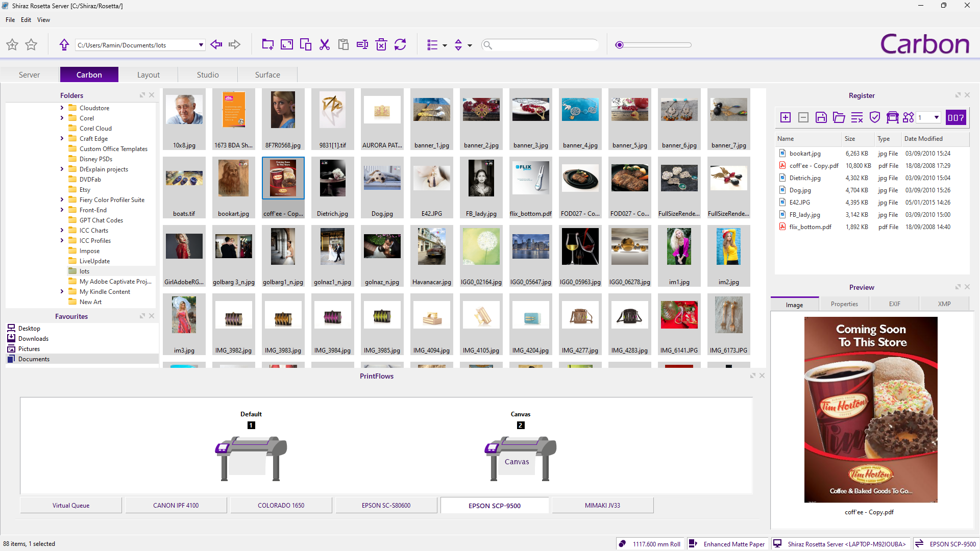Click the COLORADO 1650 queue button
This screenshot has height=551, width=980.
click(281, 506)
